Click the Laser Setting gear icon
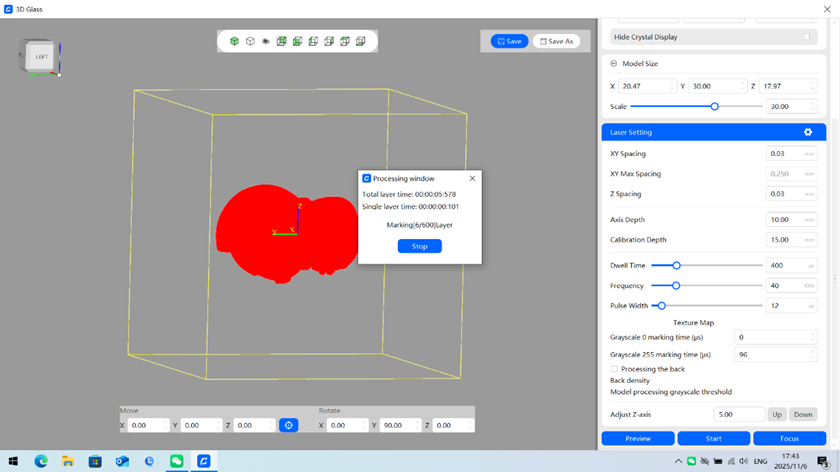 pyautogui.click(x=808, y=132)
